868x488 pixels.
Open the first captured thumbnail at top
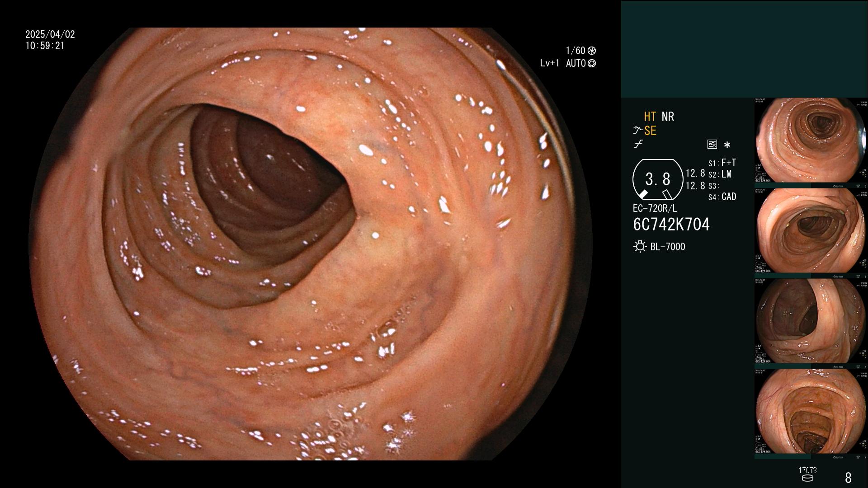click(x=811, y=141)
